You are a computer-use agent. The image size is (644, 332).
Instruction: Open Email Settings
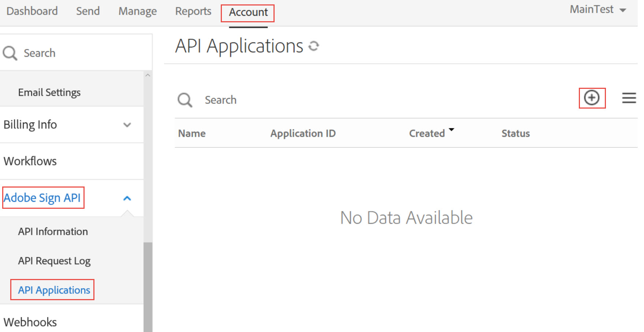coord(49,92)
